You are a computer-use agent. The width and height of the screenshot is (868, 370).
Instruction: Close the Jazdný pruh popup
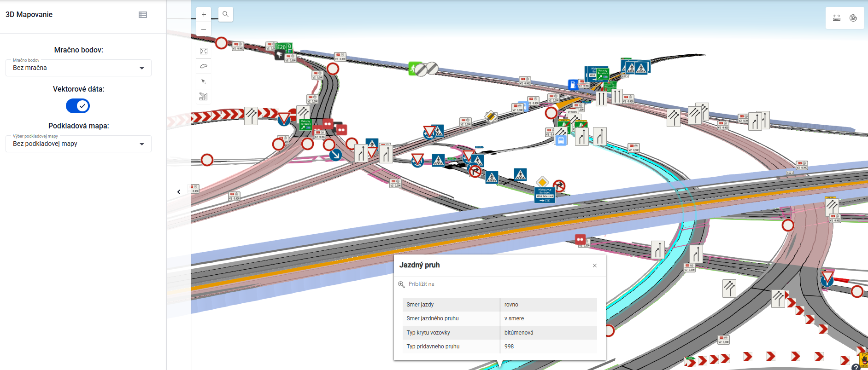[x=595, y=266]
